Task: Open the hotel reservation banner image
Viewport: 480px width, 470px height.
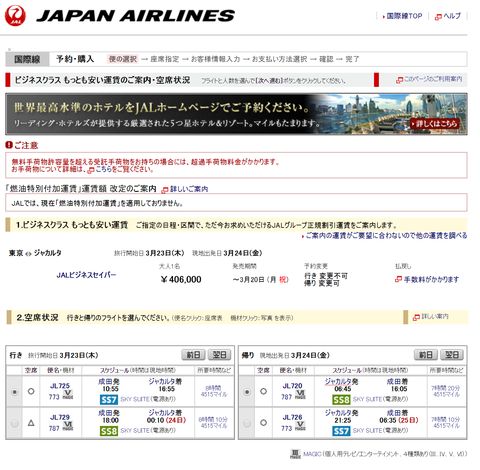Action: click(236, 114)
